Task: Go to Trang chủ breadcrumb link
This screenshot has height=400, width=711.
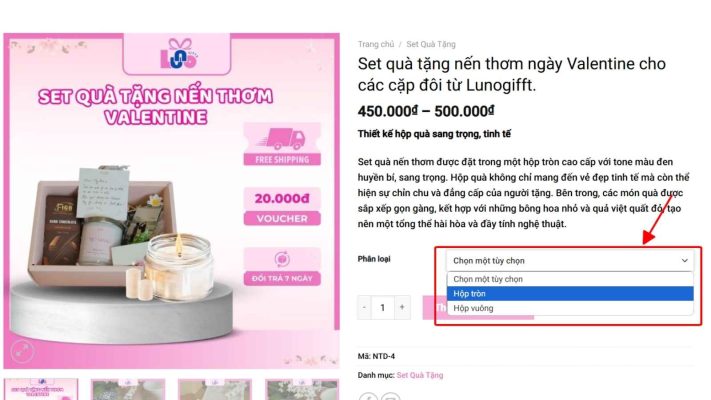Action: point(376,44)
